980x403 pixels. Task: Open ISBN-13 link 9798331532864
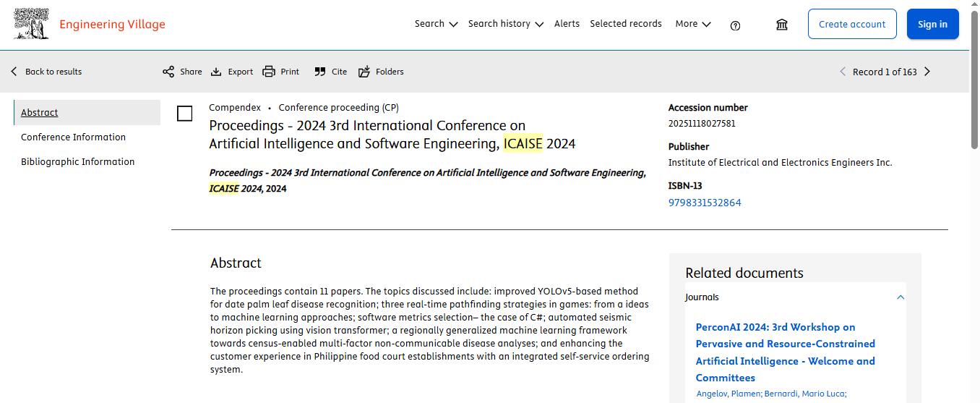tap(705, 203)
